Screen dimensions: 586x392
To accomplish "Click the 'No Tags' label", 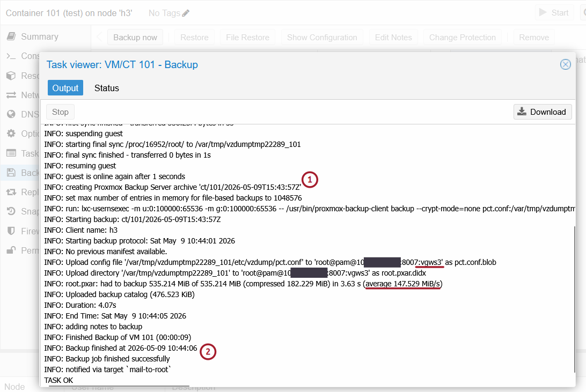I will (164, 13).
